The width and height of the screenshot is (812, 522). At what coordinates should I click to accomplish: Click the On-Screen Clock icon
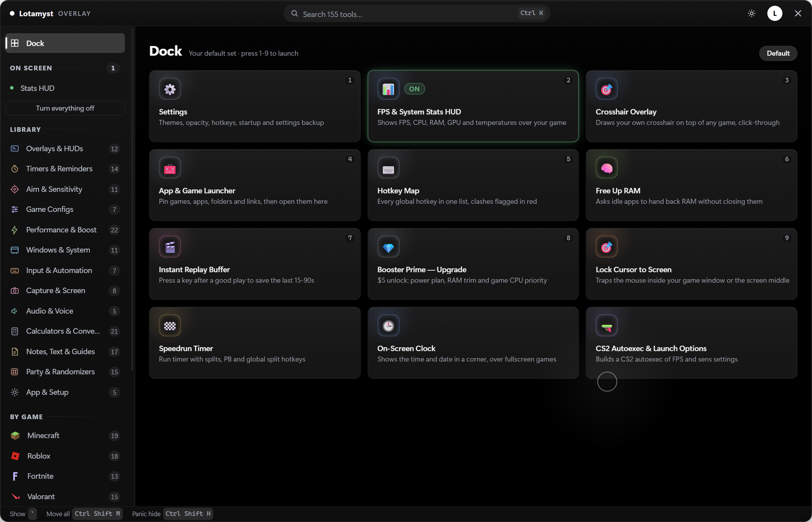point(388,326)
